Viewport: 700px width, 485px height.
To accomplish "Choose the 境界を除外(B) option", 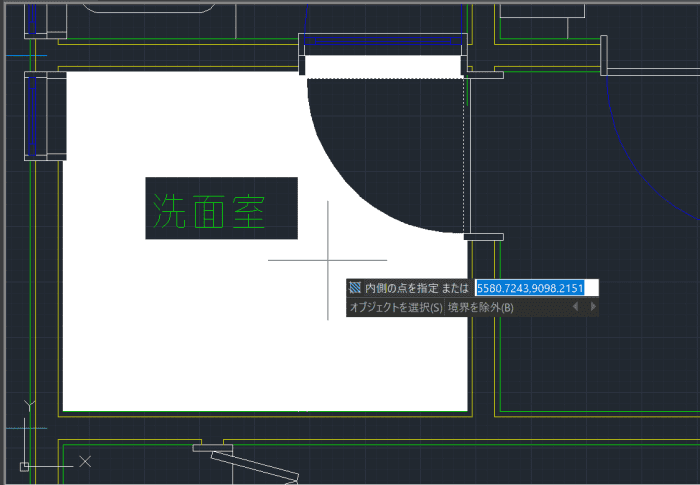I will tap(481, 307).
